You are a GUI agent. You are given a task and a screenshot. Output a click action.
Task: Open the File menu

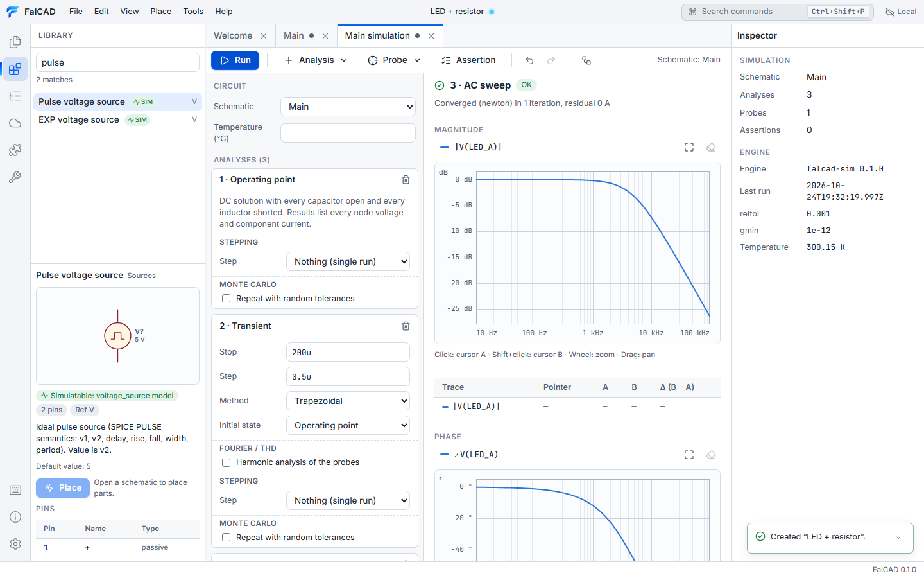[x=76, y=12]
